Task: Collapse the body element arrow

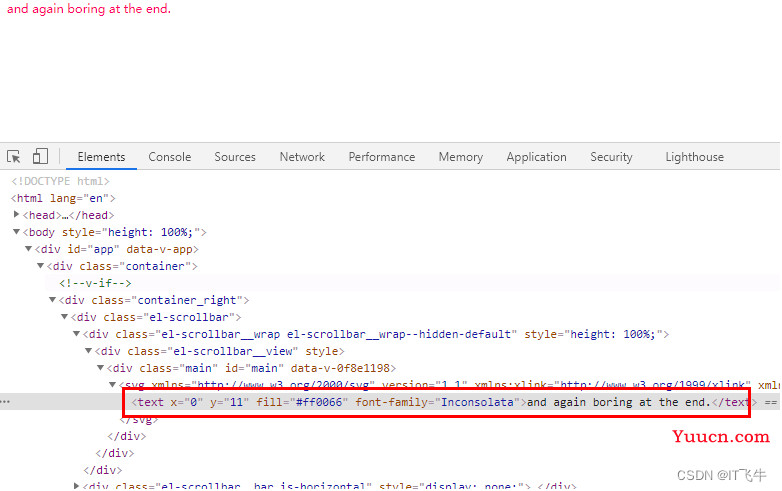Action: (17, 232)
